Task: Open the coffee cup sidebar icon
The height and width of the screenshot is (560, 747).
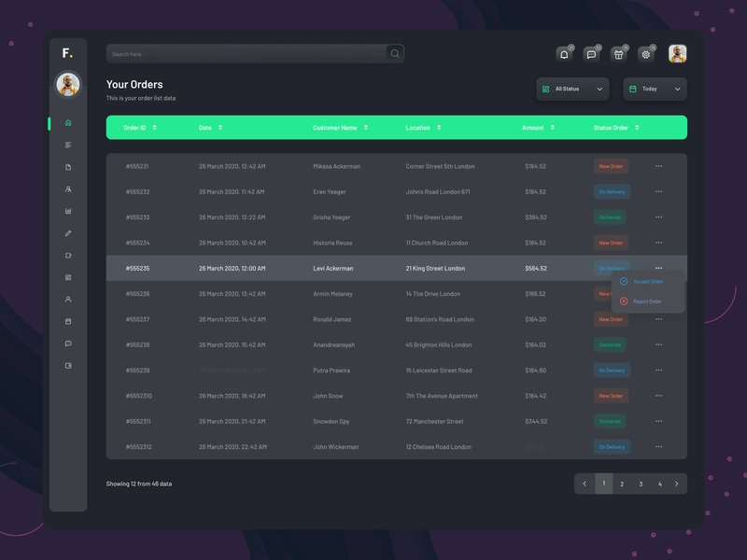Action: coord(68,255)
